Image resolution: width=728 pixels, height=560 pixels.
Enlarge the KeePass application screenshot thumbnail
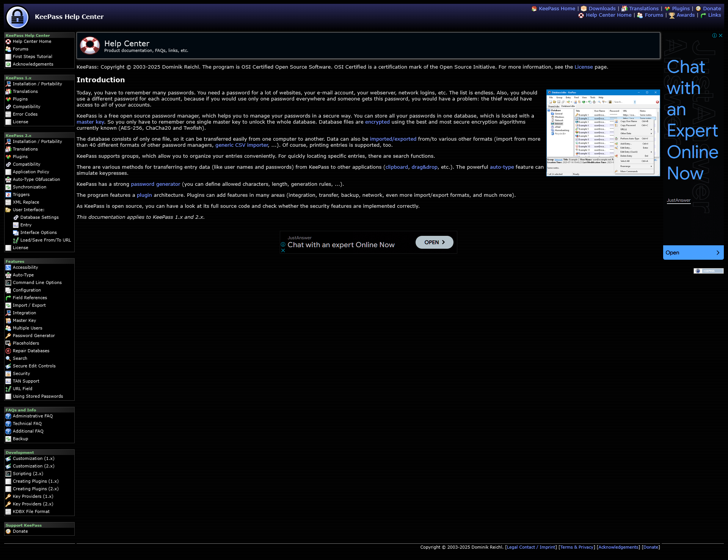coord(603,133)
